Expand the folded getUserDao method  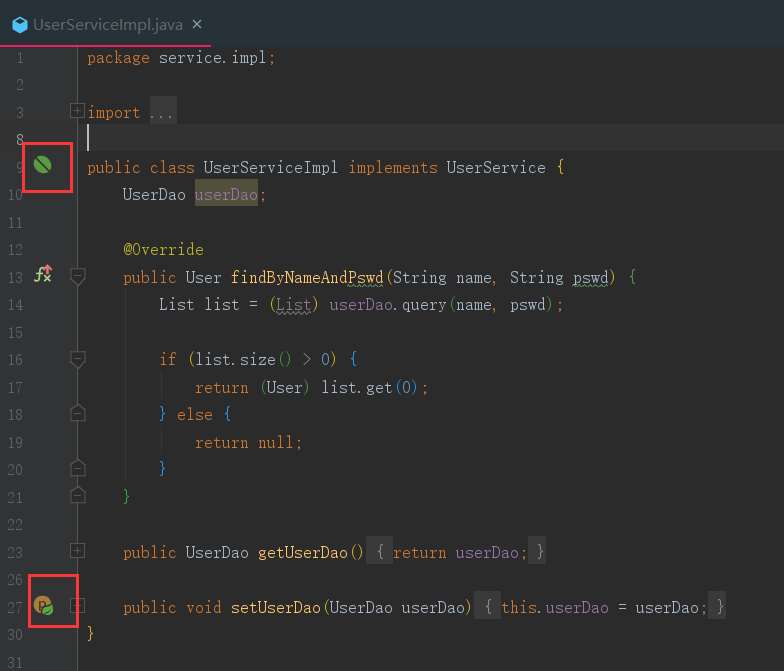(x=78, y=551)
